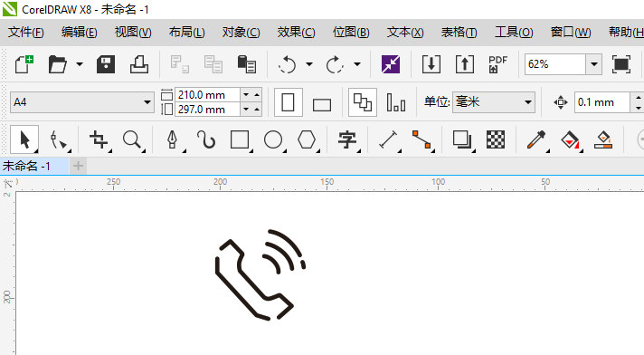Select the Rectangle tool
644x355 pixels.
(x=240, y=139)
